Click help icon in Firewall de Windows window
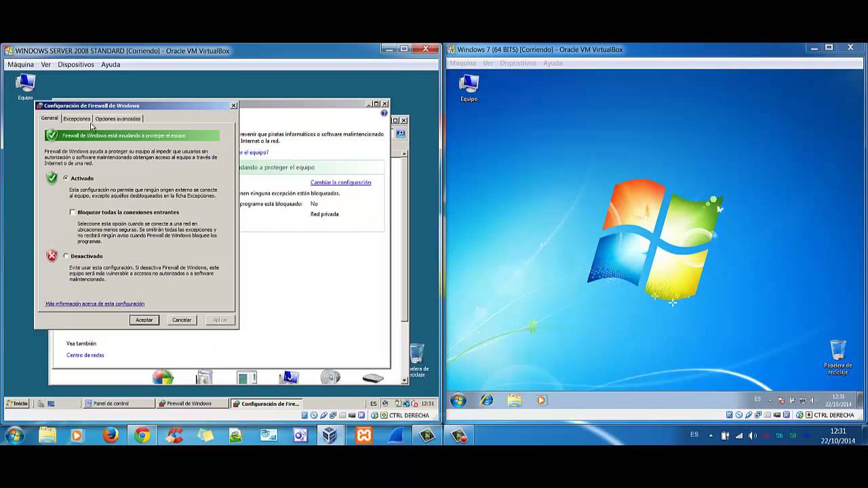The image size is (868, 488). [x=384, y=113]
